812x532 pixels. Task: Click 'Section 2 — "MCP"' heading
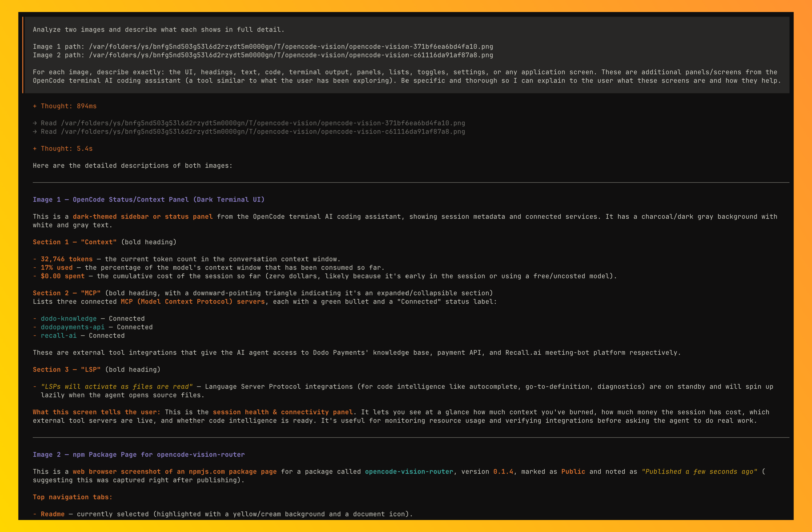click(67, 293)
